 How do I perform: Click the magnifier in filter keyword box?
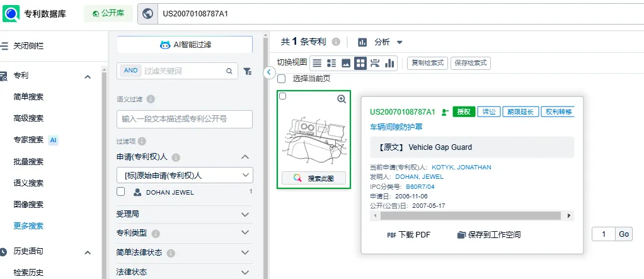tap(229, 71)
